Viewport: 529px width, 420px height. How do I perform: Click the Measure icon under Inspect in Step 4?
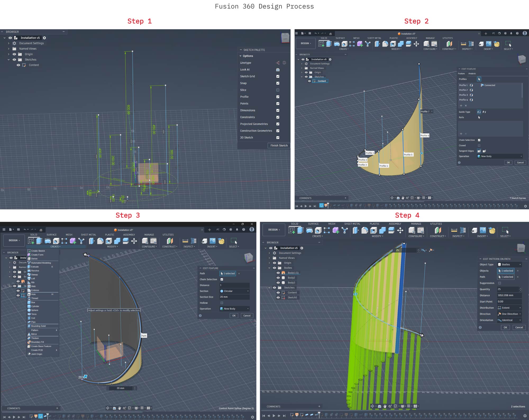pos(454,230)
